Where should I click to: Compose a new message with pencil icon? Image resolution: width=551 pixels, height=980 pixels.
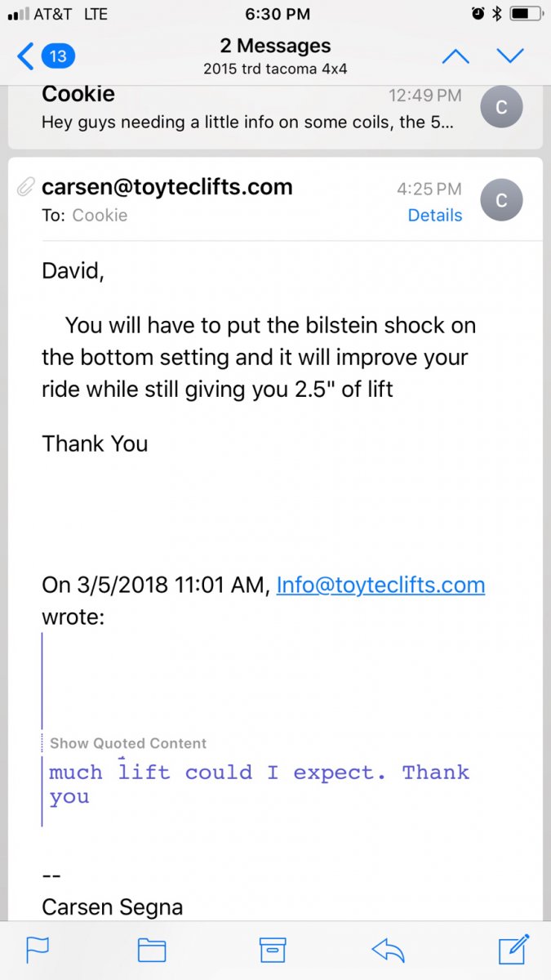click(x=514, y=948)
